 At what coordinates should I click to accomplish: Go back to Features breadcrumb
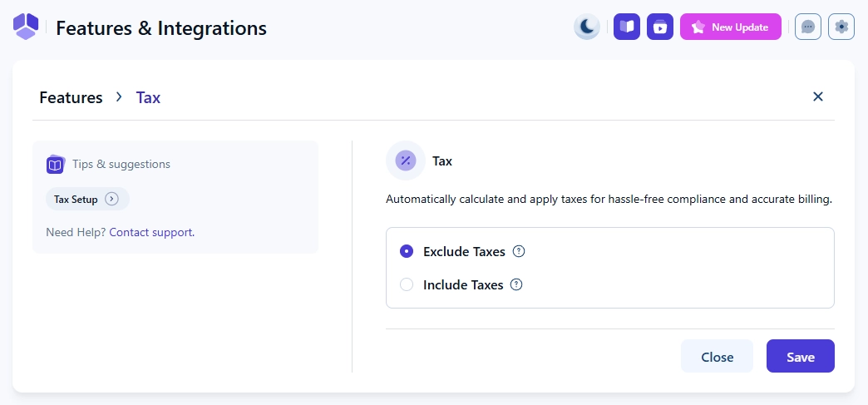click(x=71, y=97)
